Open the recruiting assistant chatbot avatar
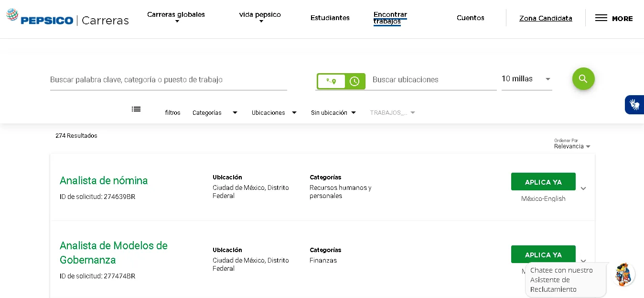 coord(623,275)
